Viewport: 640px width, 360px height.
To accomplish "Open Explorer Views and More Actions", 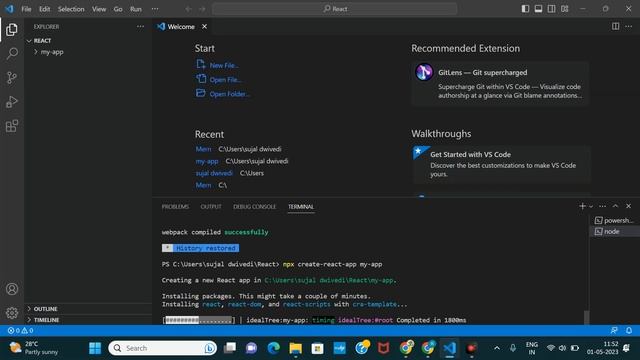I will 140,27.
